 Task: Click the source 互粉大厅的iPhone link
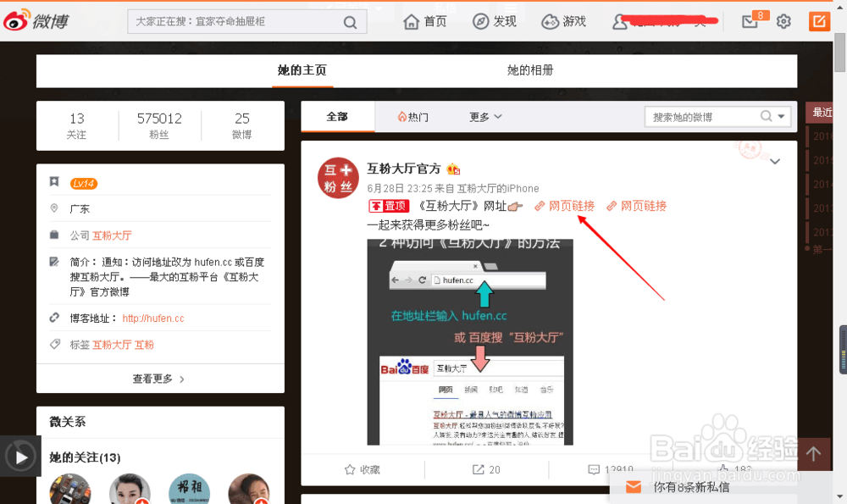pyautogui.click(x=497, y=189)
